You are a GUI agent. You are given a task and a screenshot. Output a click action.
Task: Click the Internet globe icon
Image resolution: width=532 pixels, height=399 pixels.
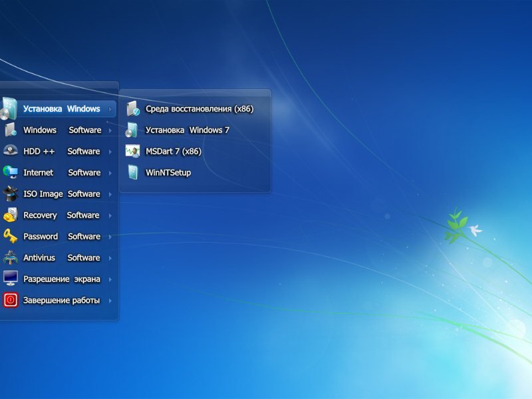tap(11, 172)
